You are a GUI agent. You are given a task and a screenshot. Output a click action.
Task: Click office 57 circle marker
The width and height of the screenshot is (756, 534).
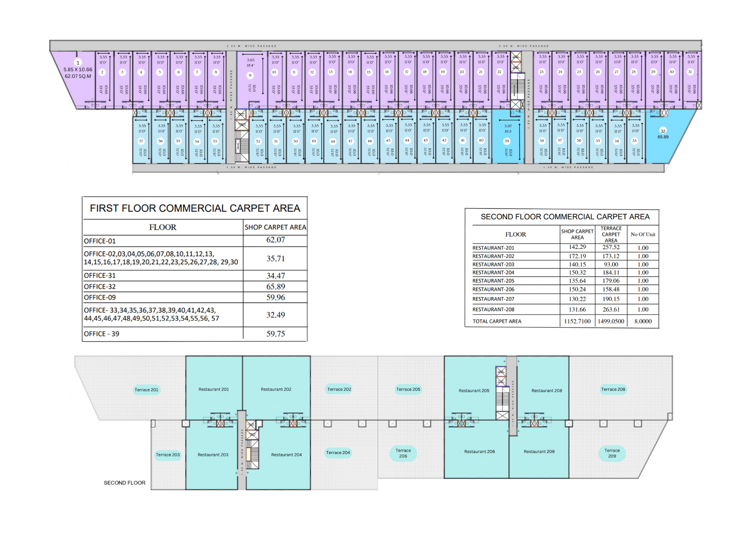[x=141, y=141]
